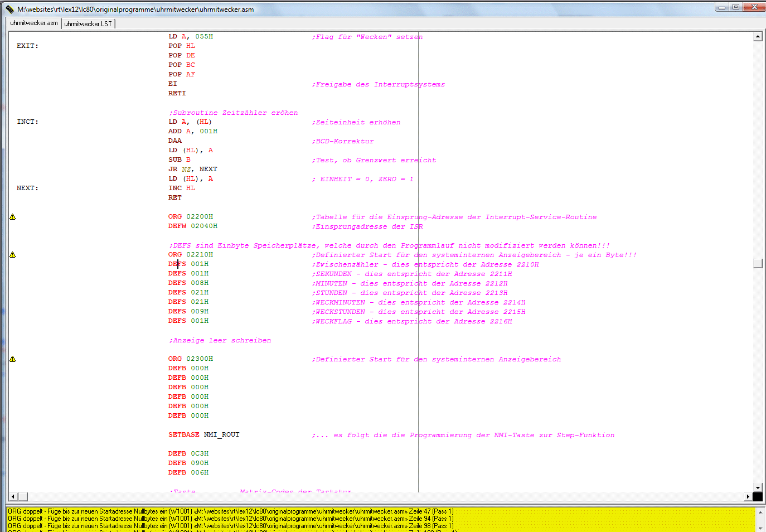The height and width of the screenshot is (532, 766).
Task: Click the POP AF instruction
Action: (182, 74)
